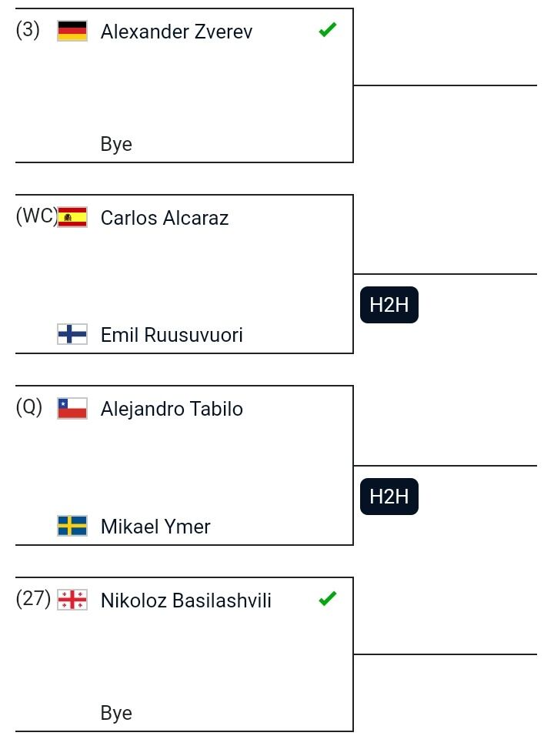Click the German flag beside Alexander Zverev
The width and height of the screenshot is (554, 756).
pyautogui.click(x=72, y=31)
